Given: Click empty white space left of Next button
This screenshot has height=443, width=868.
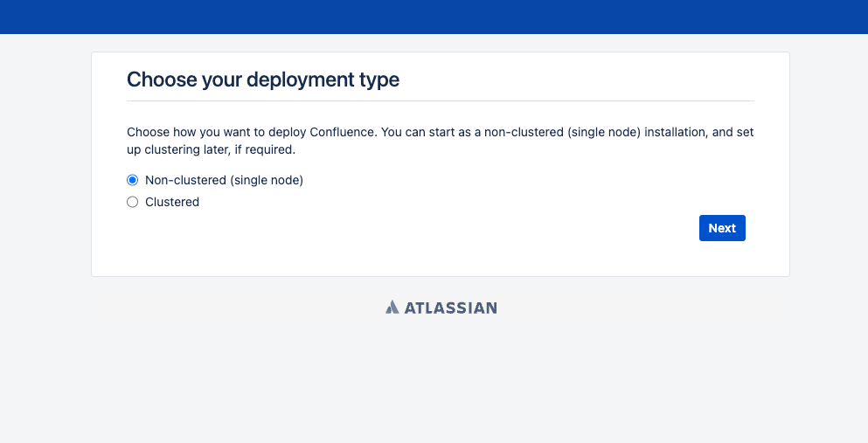Looking at the screenshot, I should pos(443,228).
